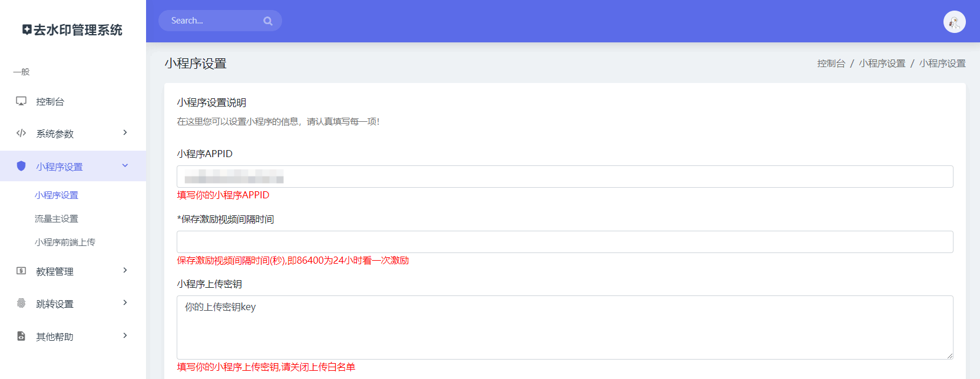980x379 pixels.
Task: Open the user avatar menu
Action: (x=954, y=22)
